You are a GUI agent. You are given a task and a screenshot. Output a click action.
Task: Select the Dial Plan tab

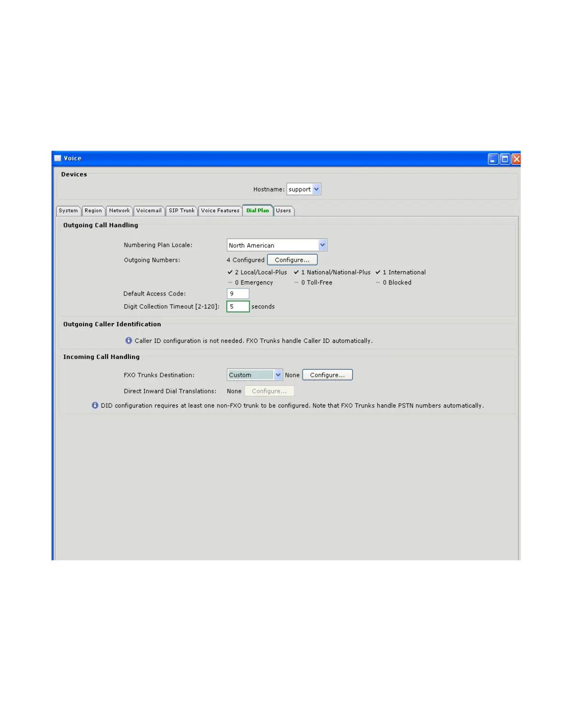click(x=258, y=210)
